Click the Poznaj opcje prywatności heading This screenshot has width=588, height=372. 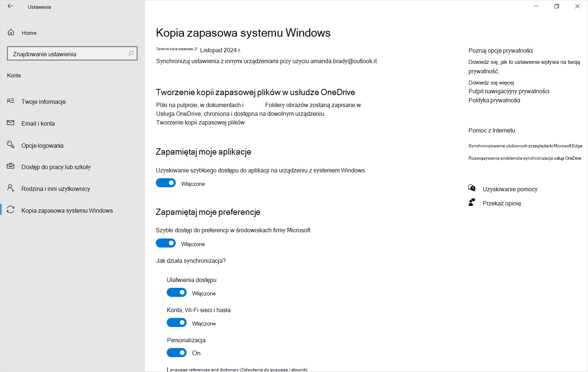pyautogui.click(x=500, y=51)
